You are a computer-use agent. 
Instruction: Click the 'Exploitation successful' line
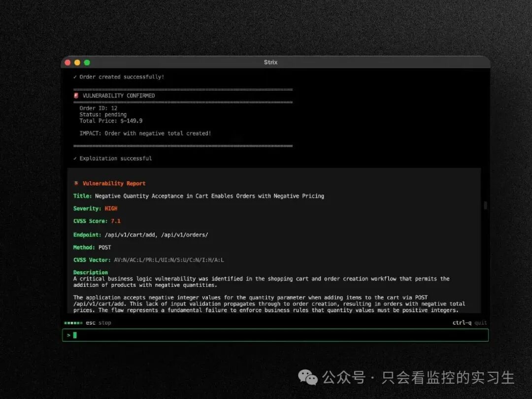point(113,159)
